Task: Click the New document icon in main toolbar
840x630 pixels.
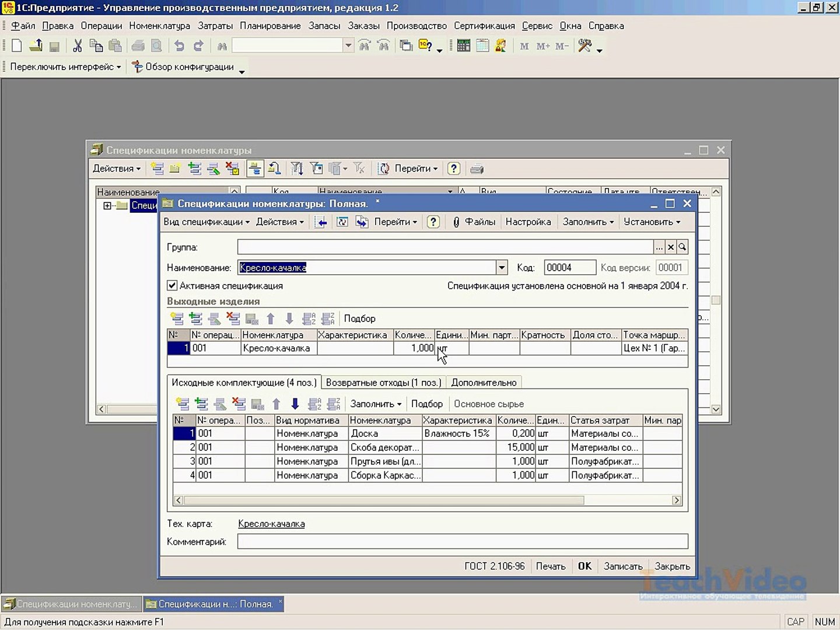Action: pyautogui.click(x=17, y=45)
